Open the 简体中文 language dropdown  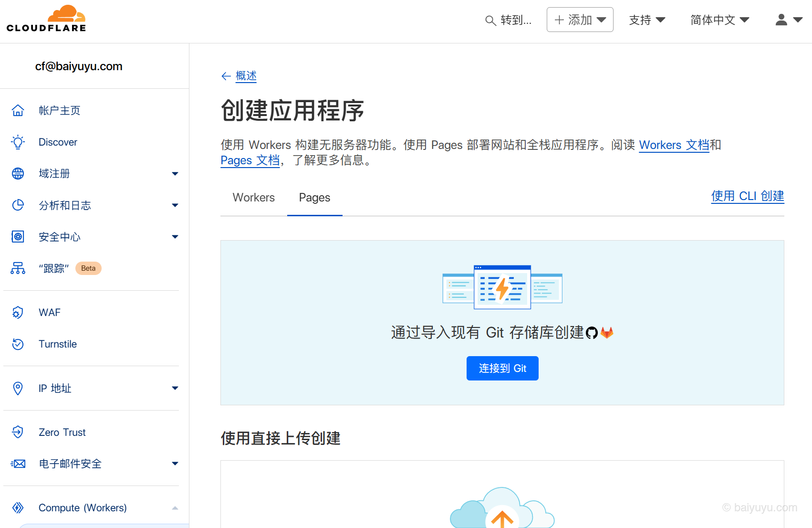coord(719,20)
